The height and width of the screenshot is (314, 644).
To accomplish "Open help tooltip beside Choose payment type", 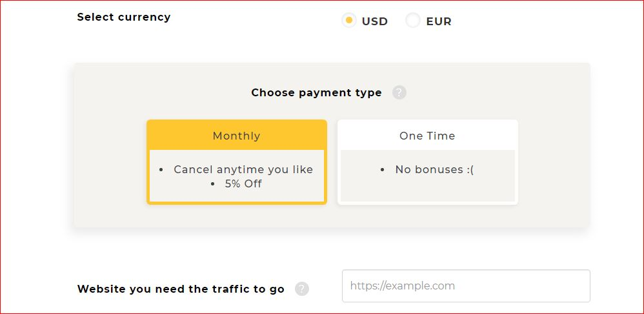I will pos(399,92).
